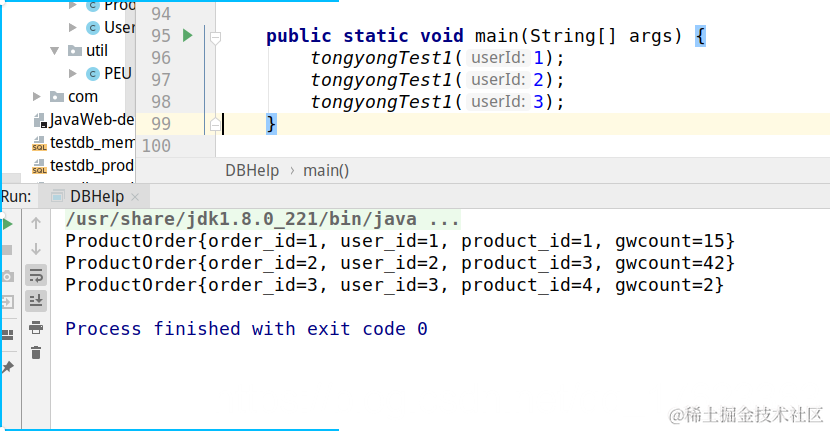Collapse code block at line 99 fold marker
The height and width of the screenshot is (431, 830).
point(215,124)
